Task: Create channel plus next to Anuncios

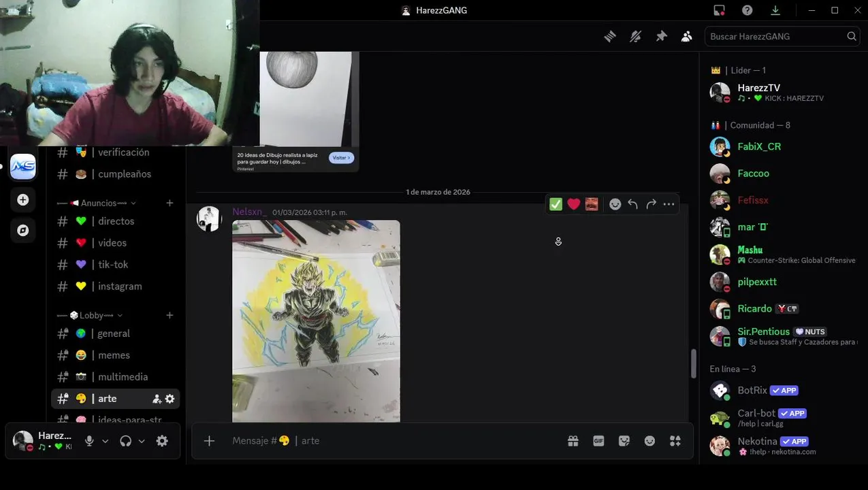Action: pyautogui.click(x=170, y=203)
